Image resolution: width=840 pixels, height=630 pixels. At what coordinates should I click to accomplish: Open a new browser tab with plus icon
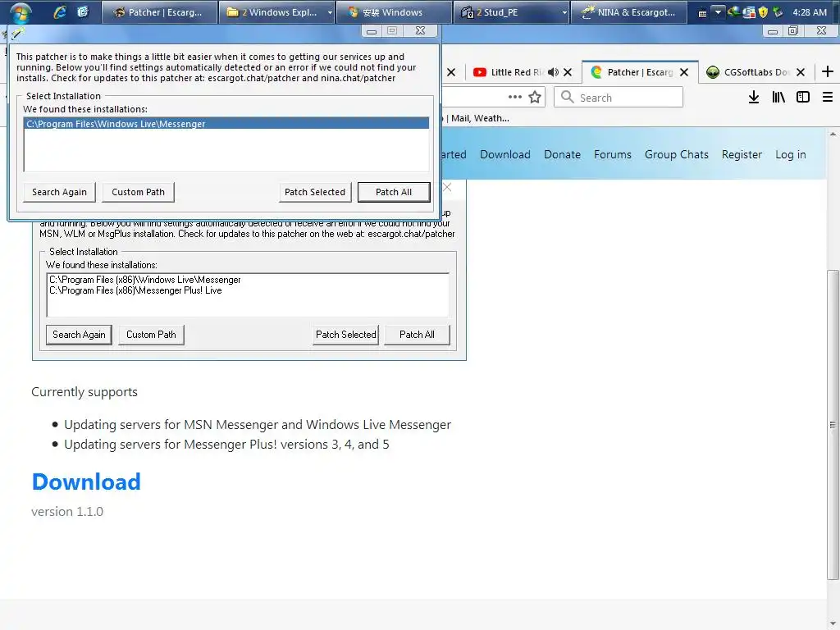(827, 72)
